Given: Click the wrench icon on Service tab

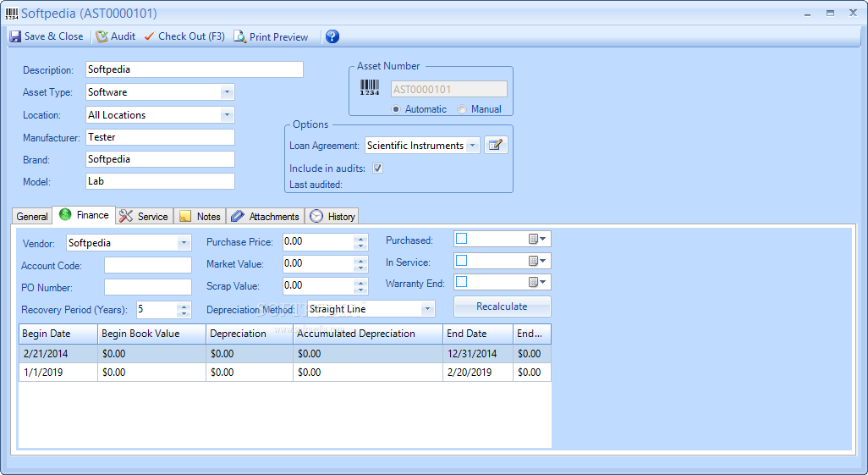Looking at the screenshot, I should (126, 216).
